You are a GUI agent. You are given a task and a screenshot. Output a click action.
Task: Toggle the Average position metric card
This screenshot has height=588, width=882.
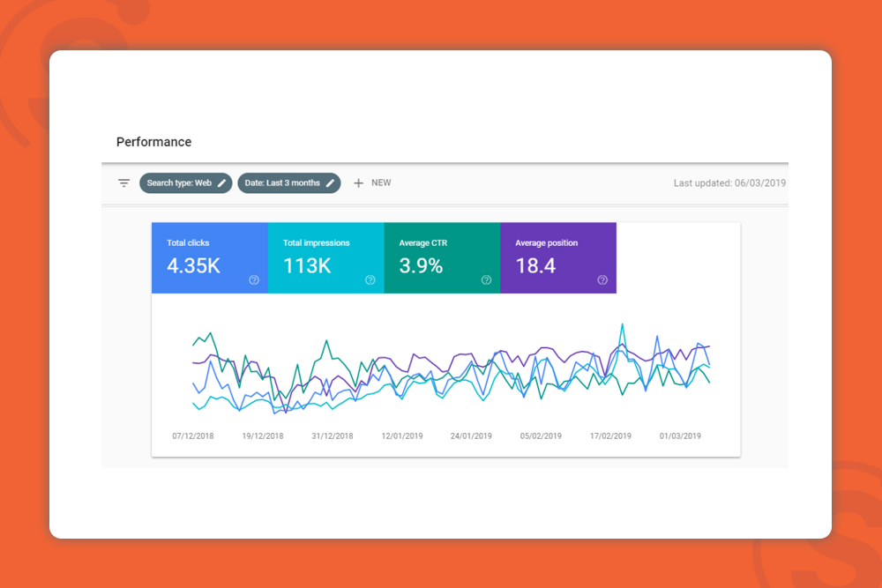[x=558, y=258]
